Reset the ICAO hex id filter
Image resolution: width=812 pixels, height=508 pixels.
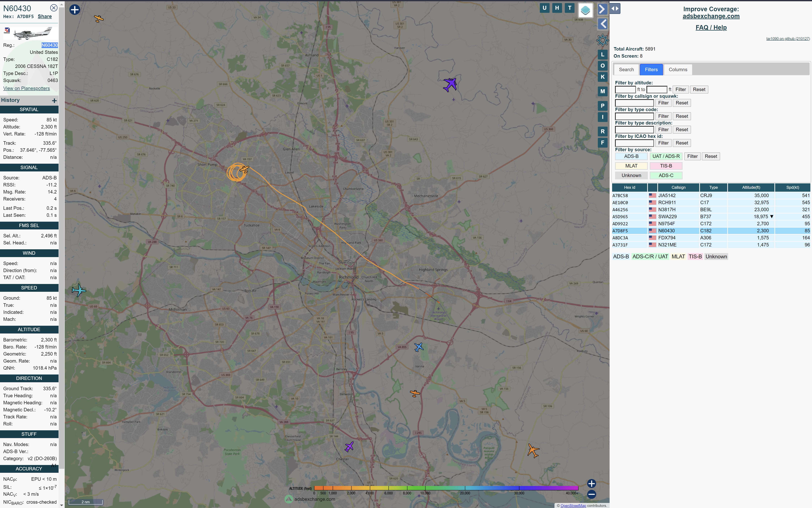pos(682,143)
